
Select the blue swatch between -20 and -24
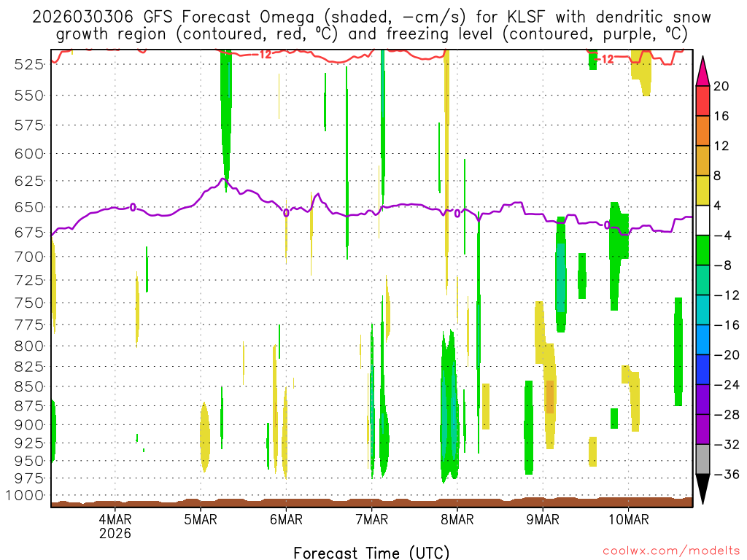pyautogui.click(x=703, y=370)
